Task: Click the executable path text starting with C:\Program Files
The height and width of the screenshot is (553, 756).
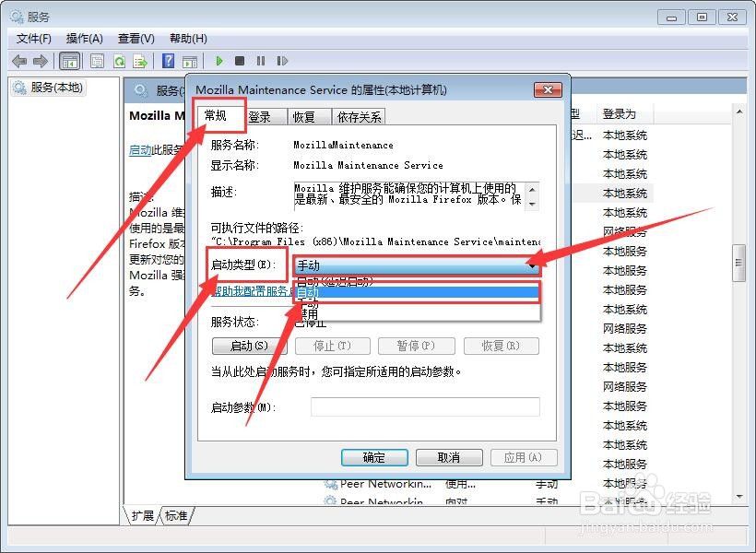Action: (375, 241)
